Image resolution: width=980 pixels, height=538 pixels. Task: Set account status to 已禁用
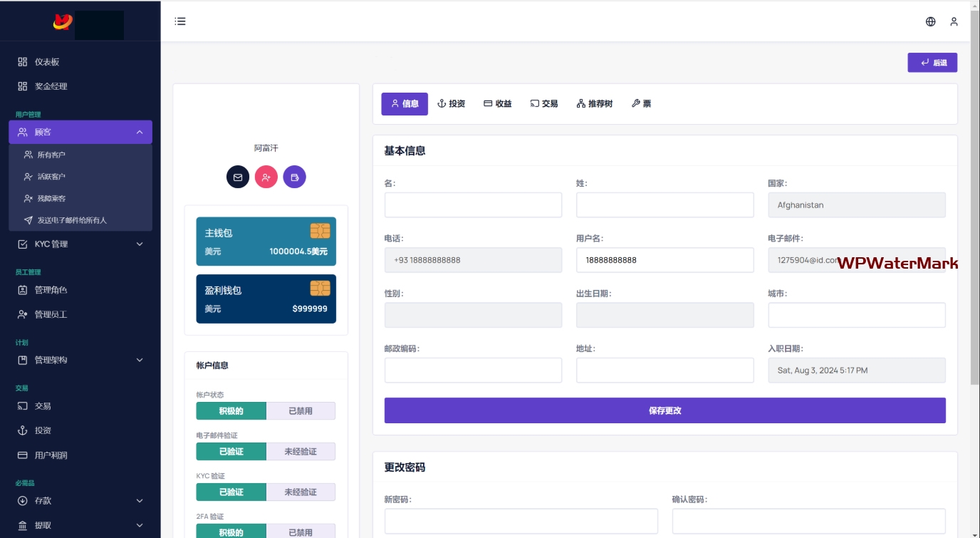[x=300, y=411]
